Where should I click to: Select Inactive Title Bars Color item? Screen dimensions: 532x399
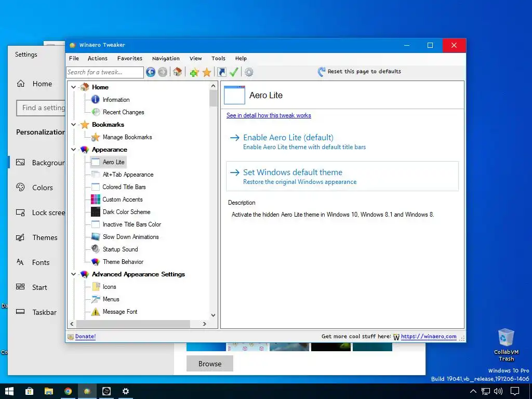point(132,224)
